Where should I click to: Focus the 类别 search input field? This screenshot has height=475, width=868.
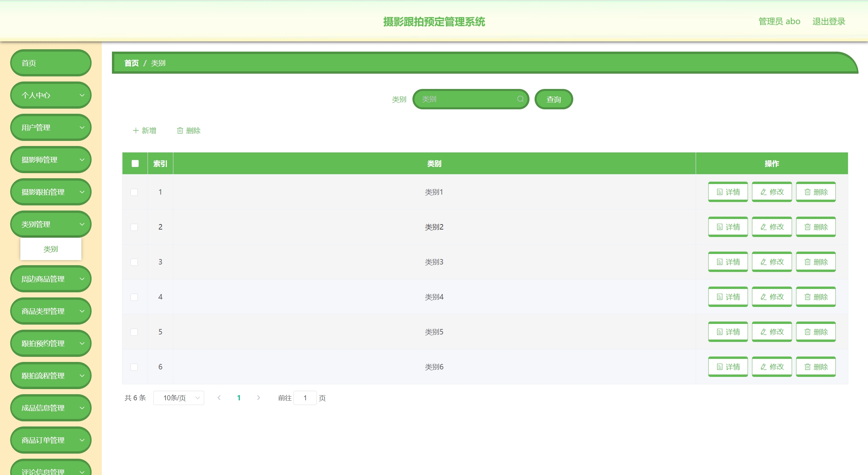466,99
